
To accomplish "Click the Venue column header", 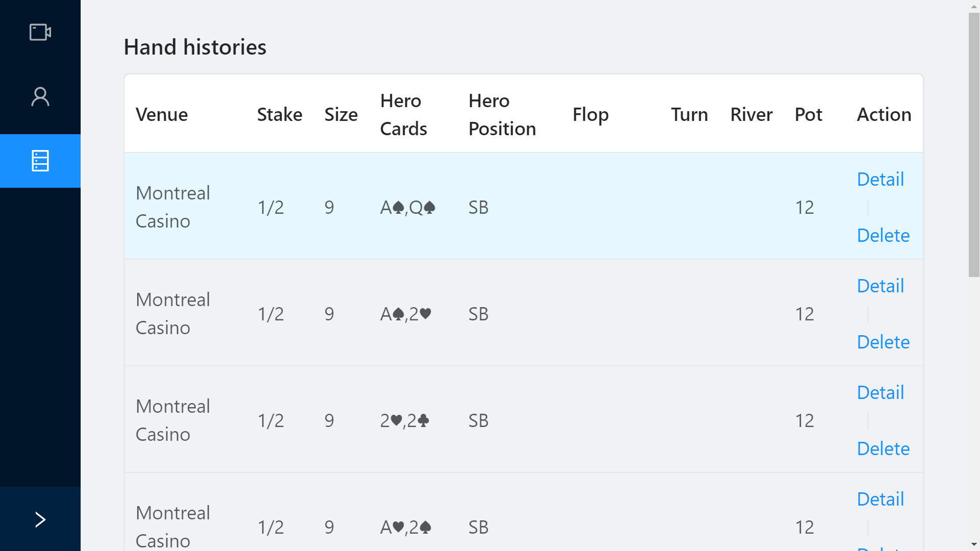I will [x=162, y=114].
